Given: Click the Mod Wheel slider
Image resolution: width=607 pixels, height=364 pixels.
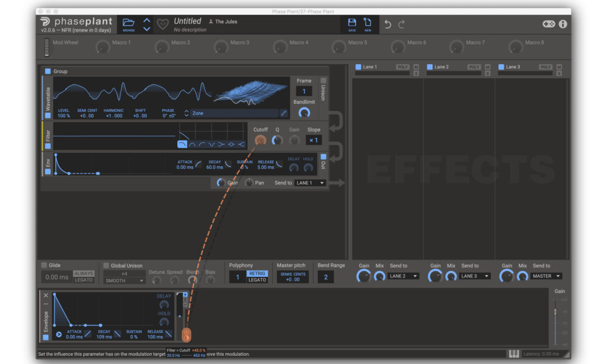Looking at the screenshot, I should 47,47.
